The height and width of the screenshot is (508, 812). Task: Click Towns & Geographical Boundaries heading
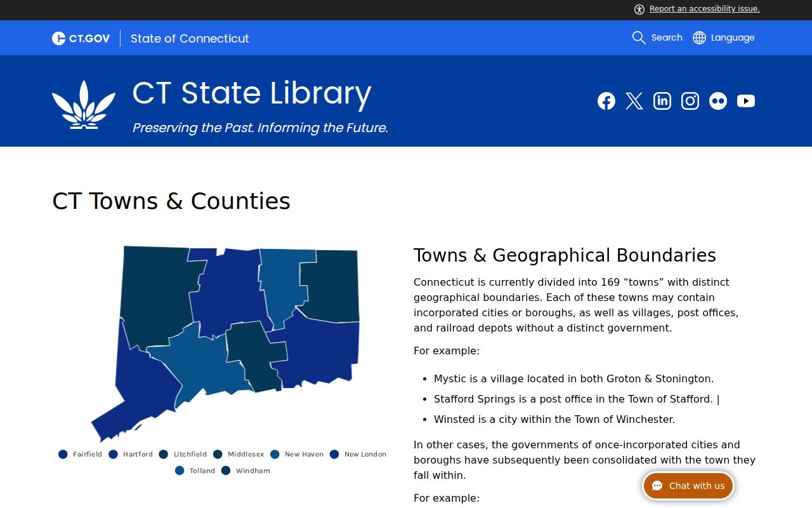[x=565, y=255]
